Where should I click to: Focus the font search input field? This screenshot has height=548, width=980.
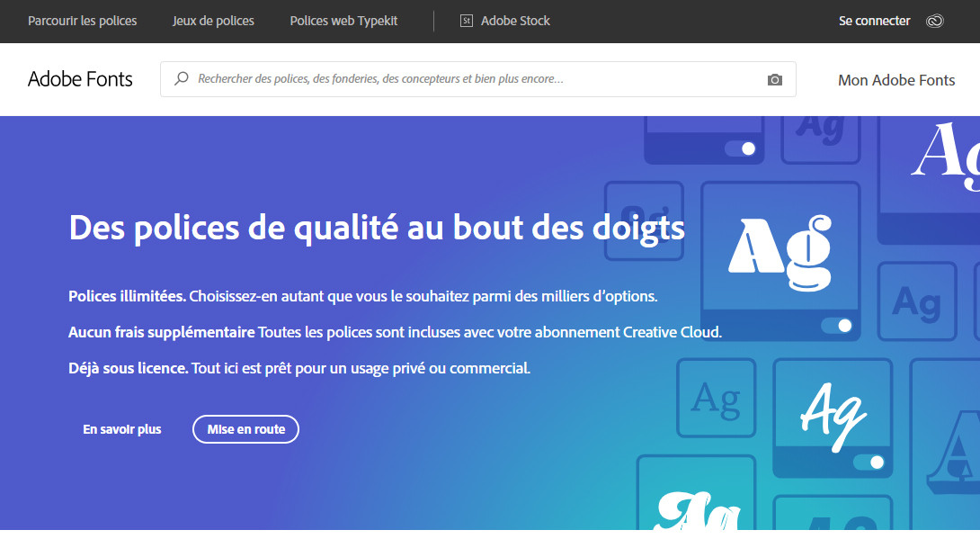click(477, 79)
